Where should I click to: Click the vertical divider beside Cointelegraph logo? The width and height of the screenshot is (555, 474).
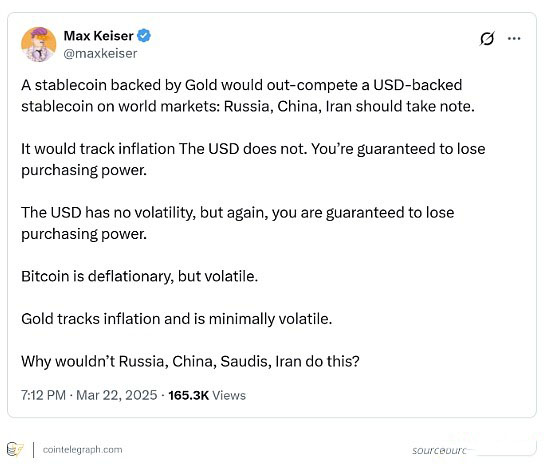tap(34, 450)
